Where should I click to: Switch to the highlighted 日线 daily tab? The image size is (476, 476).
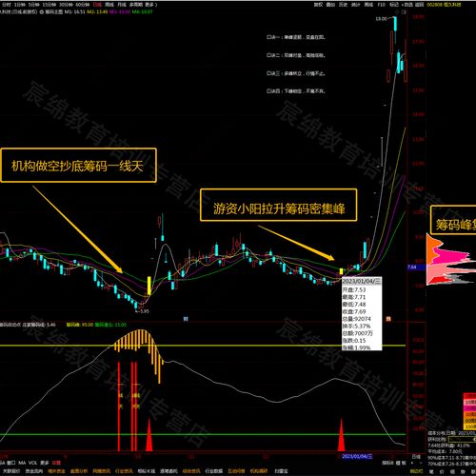coord(97,5)
